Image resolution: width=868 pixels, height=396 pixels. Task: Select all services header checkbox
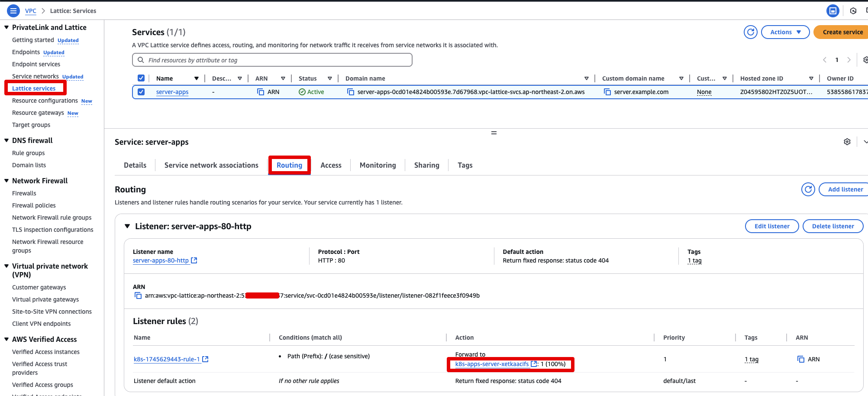point(141,78)
